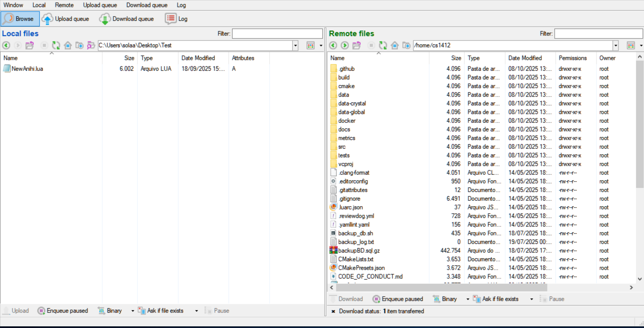The image size is (644, 328).
Task: Create a new folder in local pane
Action: [x=79, y=45]
